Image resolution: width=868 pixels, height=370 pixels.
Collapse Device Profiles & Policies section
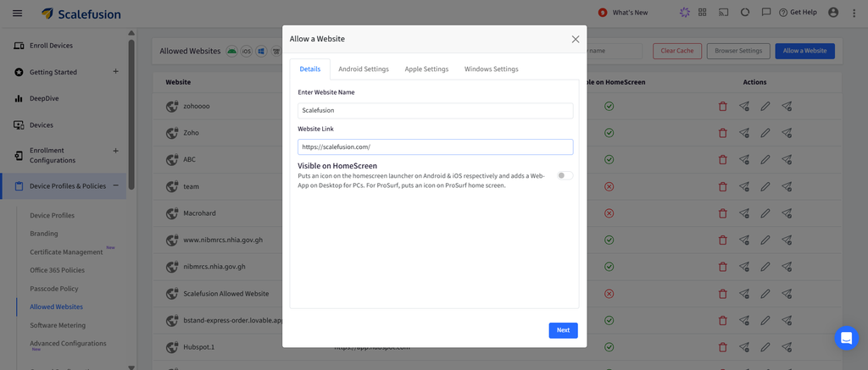115,185
